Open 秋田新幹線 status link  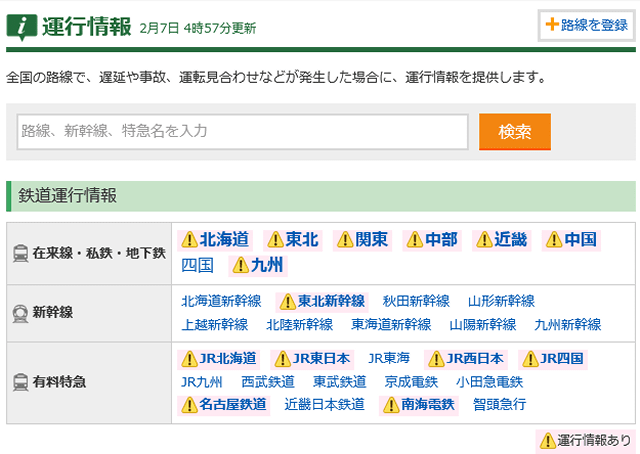(416, 301)
